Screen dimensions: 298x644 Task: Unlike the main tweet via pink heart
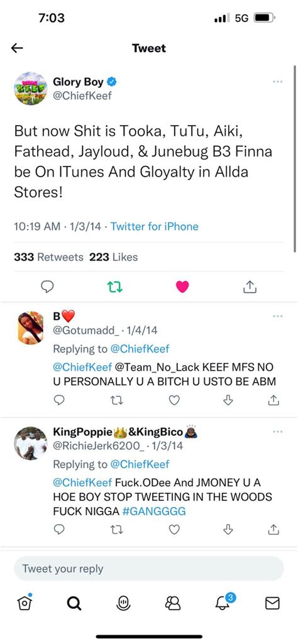tap(182, 287)
